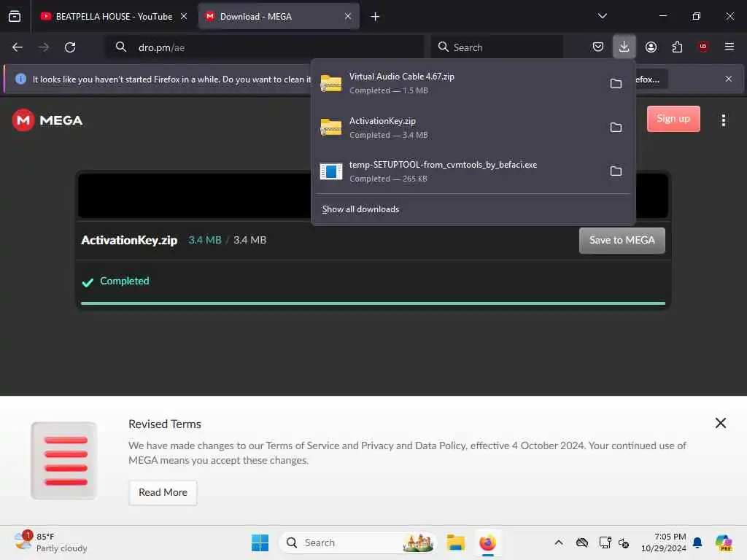
Task: Expand the list all tabs chevron
Action: [602, 16]
